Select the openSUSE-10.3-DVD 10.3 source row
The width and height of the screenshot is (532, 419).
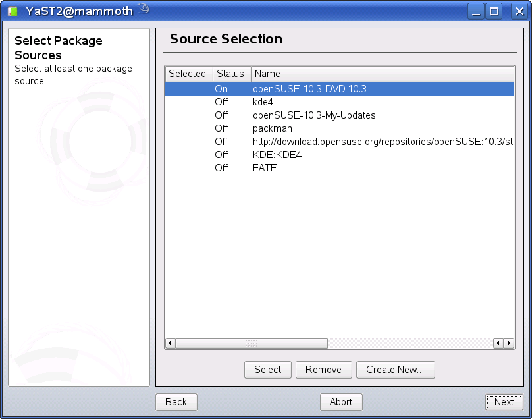(309, 89)
